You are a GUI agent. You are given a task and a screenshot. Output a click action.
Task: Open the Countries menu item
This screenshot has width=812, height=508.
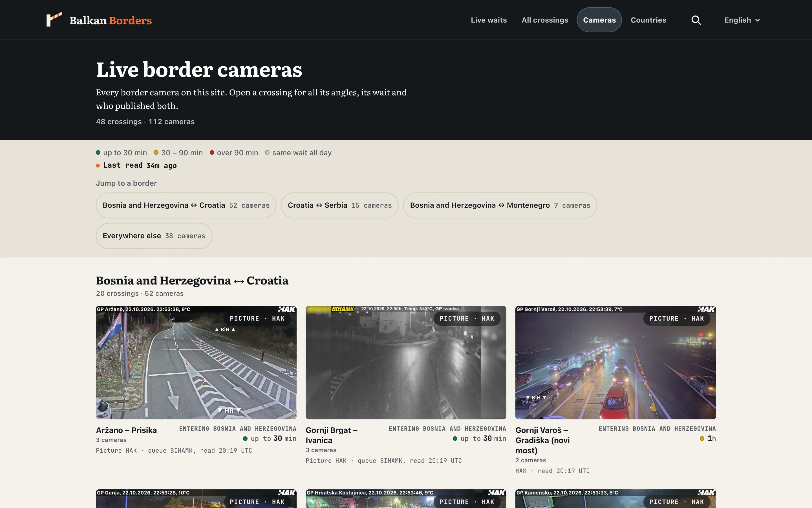tap(648, 20)
